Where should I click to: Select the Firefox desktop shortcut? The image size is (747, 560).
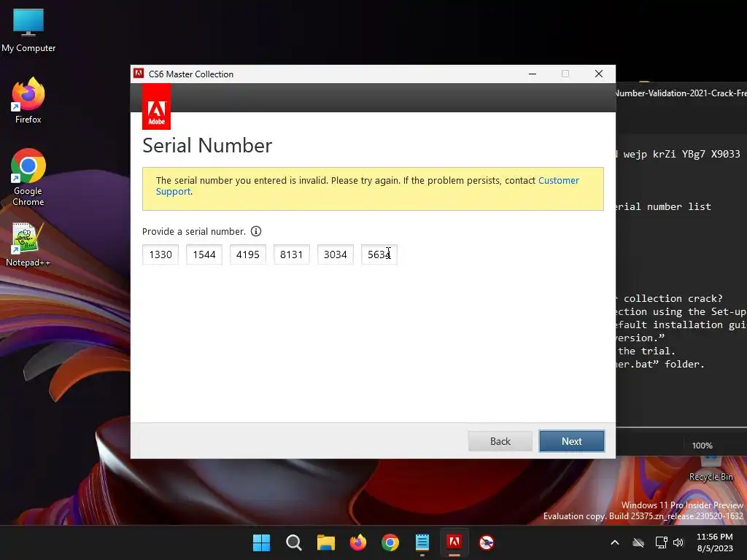click(x=28, y=101)
